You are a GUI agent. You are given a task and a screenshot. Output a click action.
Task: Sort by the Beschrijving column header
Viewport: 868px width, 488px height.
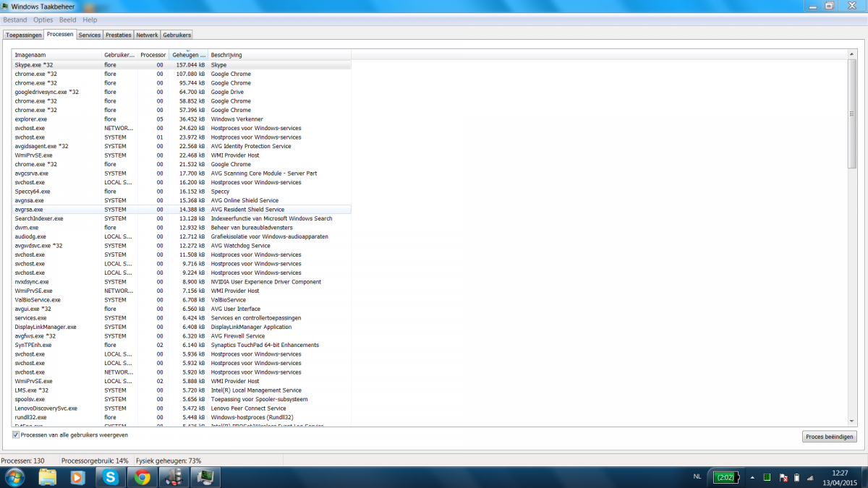(280, 55)
